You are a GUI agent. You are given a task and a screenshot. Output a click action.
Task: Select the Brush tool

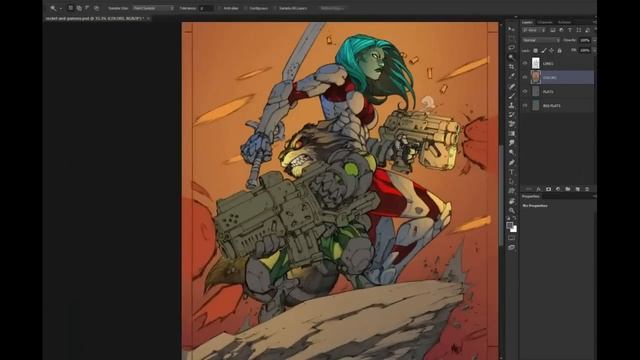point(511,96)
